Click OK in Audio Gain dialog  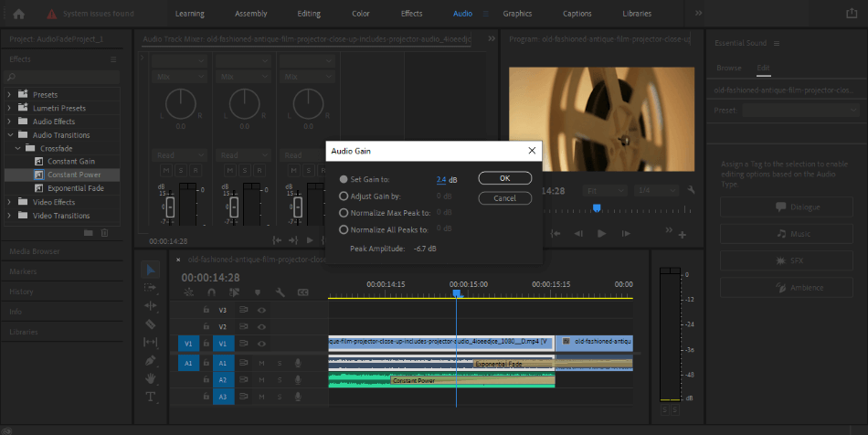505,178
